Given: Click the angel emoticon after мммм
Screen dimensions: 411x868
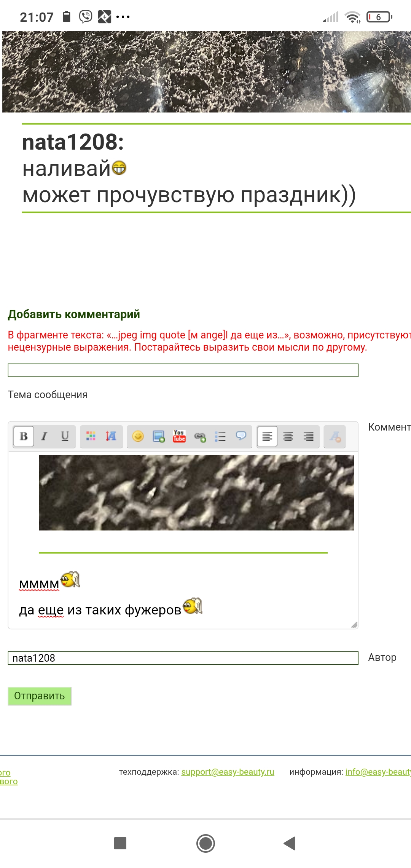Looking at the screenshot, I should pyautogui.click(x=70, y=579).
